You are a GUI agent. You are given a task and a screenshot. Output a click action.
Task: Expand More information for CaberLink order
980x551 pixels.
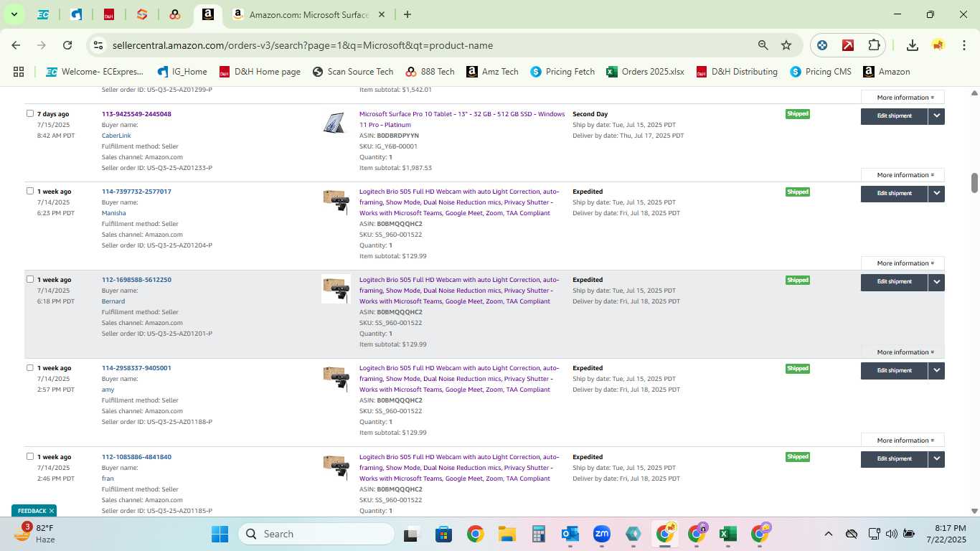pyautogui.click(x=903, y=175)
